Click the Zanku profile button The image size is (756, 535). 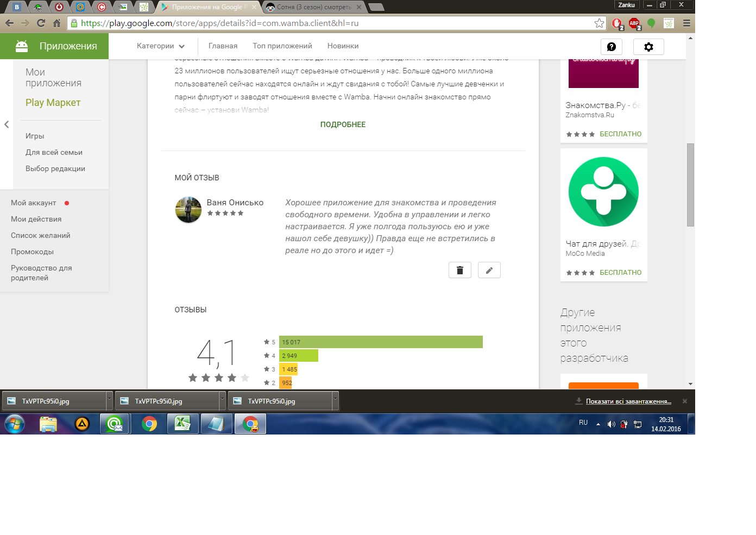click(x=626, y=5)
